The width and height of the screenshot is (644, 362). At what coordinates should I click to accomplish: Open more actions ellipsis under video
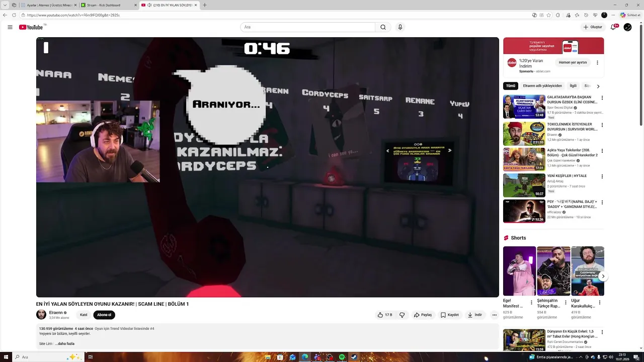495,315
